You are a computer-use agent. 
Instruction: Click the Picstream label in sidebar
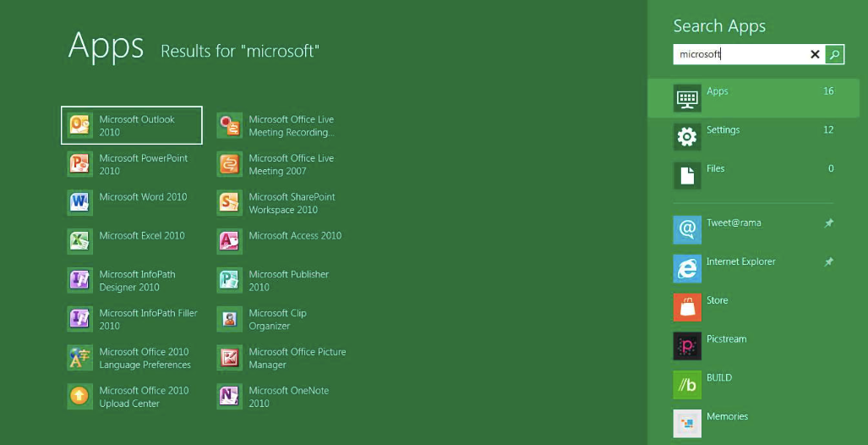[727, 339]
